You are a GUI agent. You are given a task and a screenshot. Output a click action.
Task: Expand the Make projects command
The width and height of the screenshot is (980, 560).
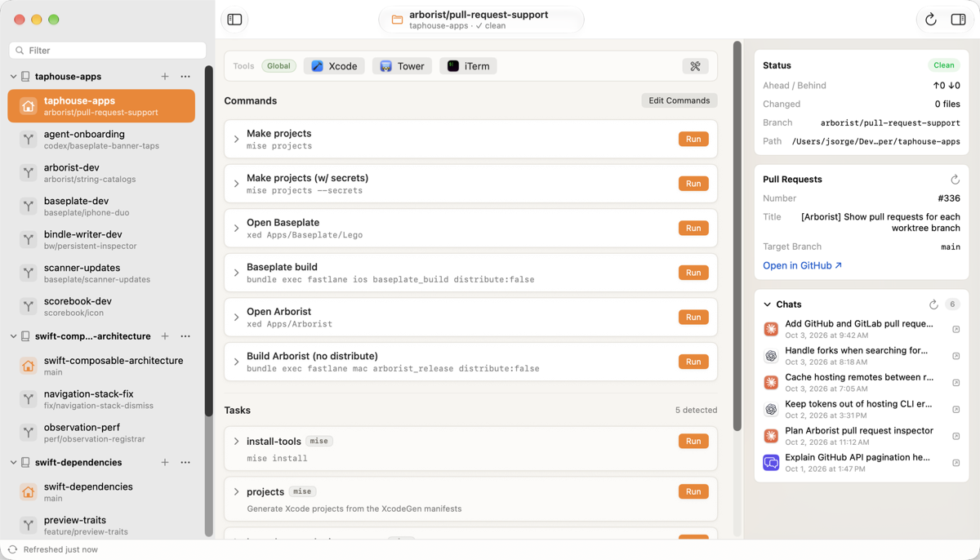(x=236, y=140)
